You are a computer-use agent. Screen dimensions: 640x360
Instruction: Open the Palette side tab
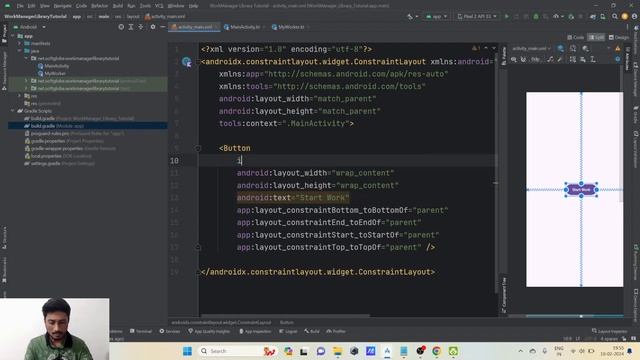pyautogui.click(x=504, y=56)
